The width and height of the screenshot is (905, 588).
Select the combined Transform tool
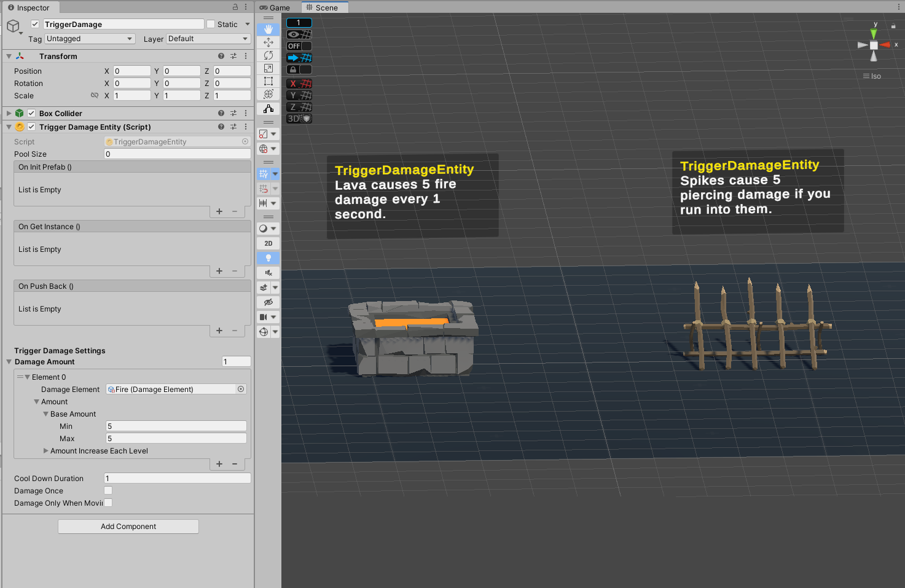[268, 94]
